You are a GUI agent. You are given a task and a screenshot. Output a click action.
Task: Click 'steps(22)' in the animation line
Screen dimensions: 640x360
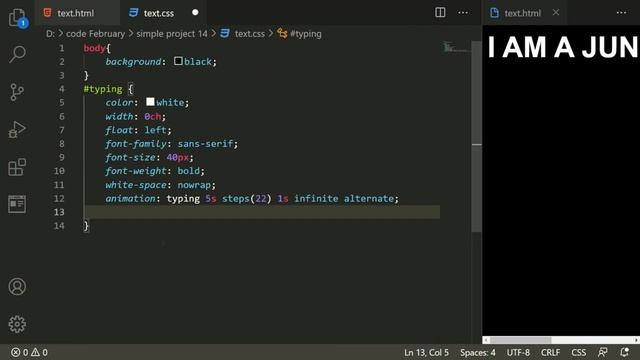coord(247,198)
